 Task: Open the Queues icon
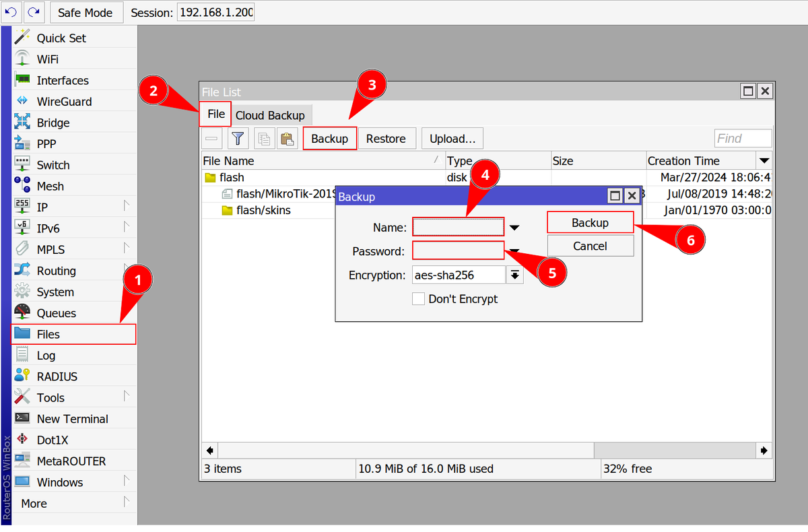[23, 312]
